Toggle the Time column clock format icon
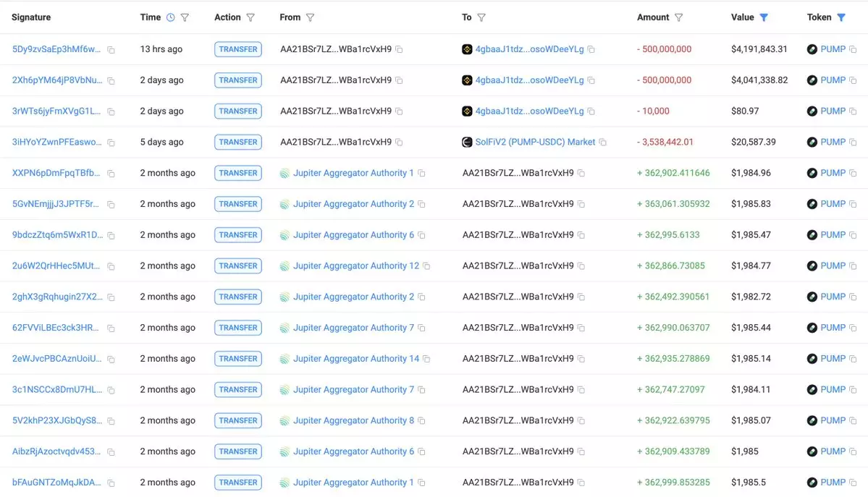868x497 pixels. click(171, 17)
